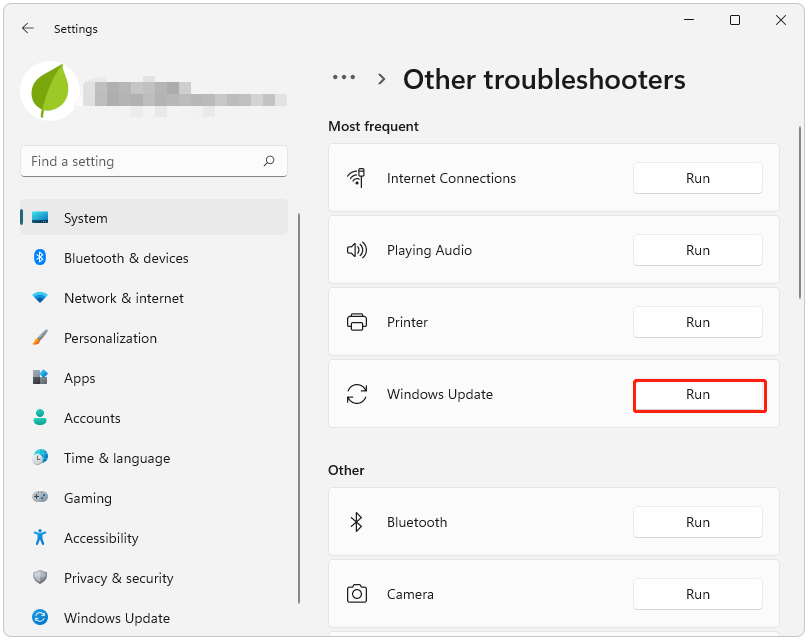Click the sidebar navigation scrollbar

pyautogui.click(x=299, y=408)
